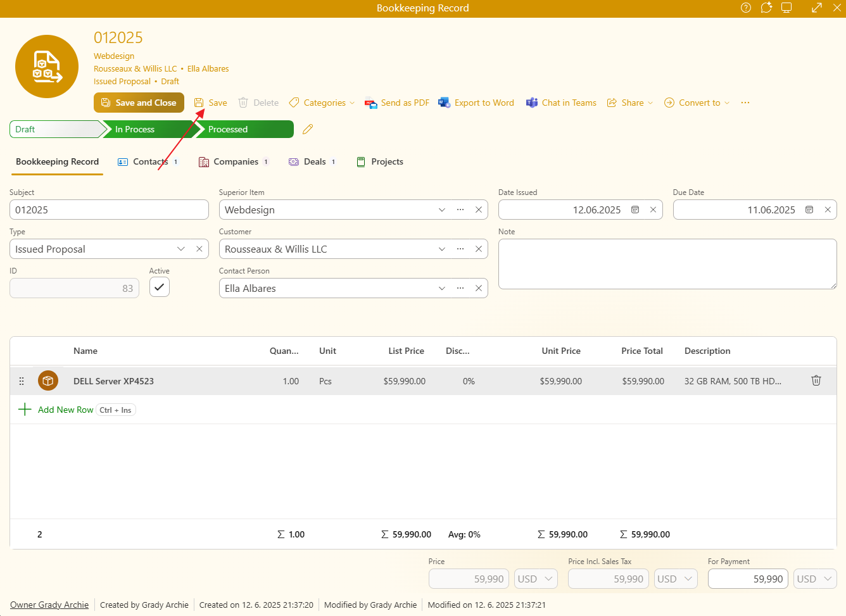Open the Price currency USD dropdown

tap(536, 579)
